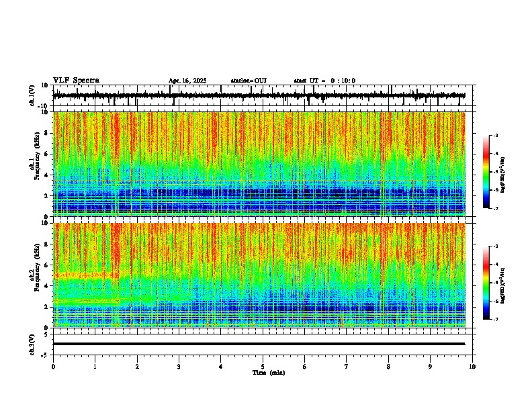Click the 10 tick on the time axis
532x411 pixels.
click(x=472, y=367)
